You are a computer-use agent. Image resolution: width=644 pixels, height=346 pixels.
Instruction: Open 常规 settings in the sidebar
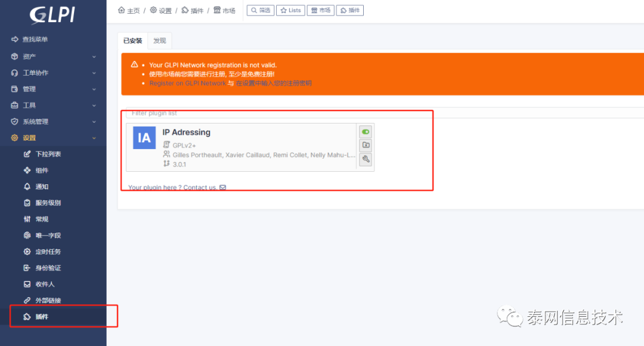[x=36, y=219]
